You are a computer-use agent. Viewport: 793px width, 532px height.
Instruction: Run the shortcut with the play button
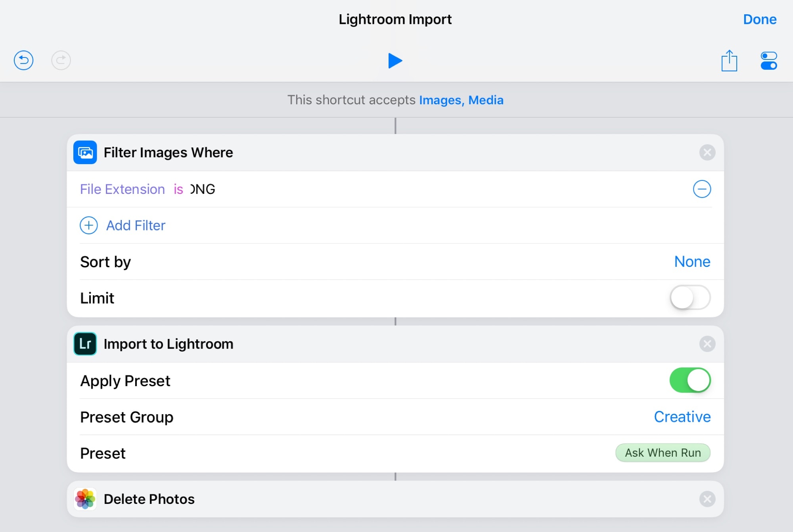[395, 61]
